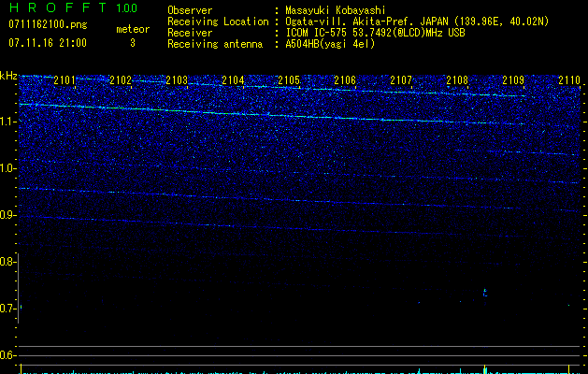Select the 2110 time marker
The width and height of the screenshot is (588, 374).
[x=568, y=81]
